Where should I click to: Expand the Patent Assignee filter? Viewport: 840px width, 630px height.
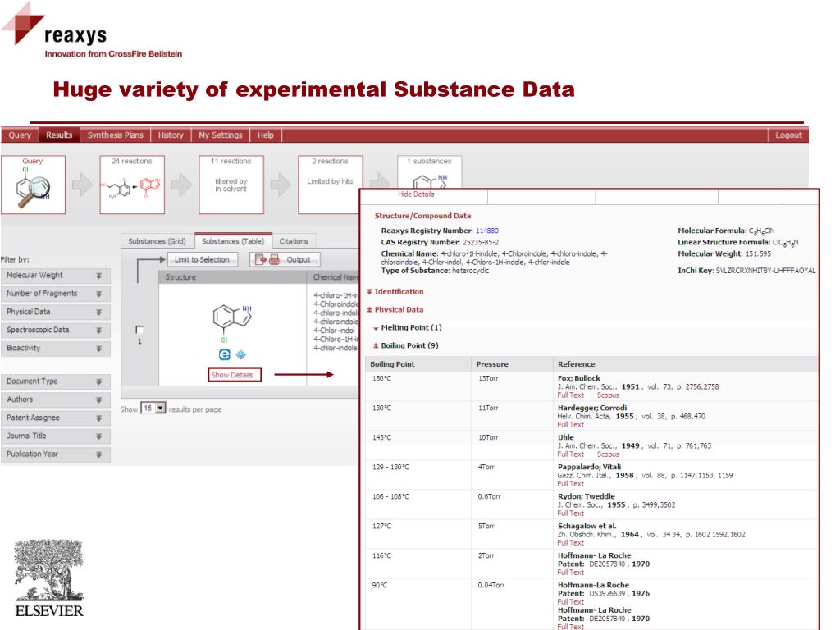tap(56, 418)
